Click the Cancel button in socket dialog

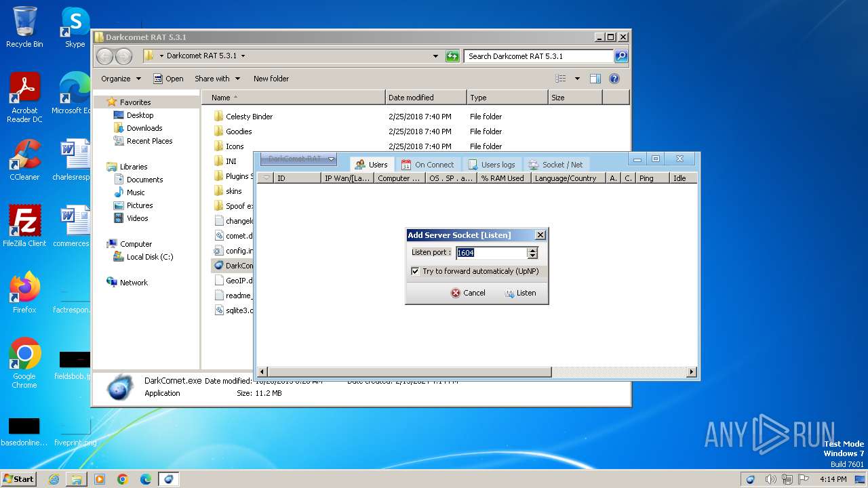pyautogui.click(x=468, y=293)
